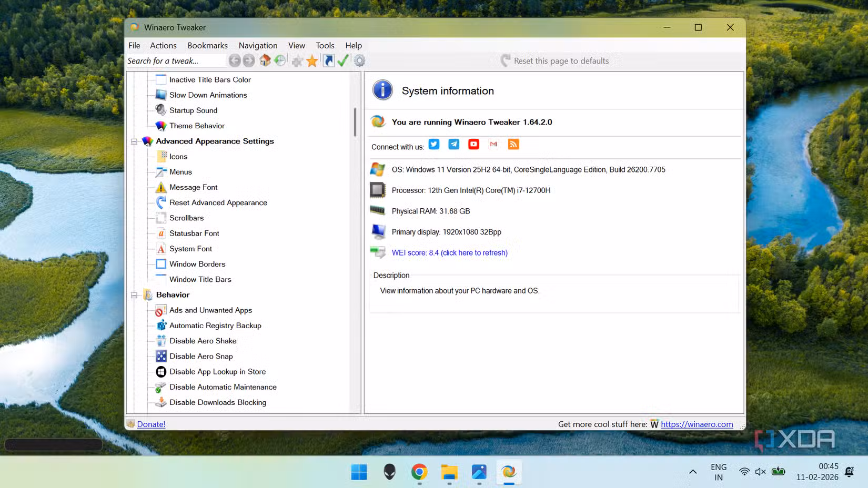The image size is (868, 488).
Task: Open Google Chrome from the taskbar
Action: [419, 472]
